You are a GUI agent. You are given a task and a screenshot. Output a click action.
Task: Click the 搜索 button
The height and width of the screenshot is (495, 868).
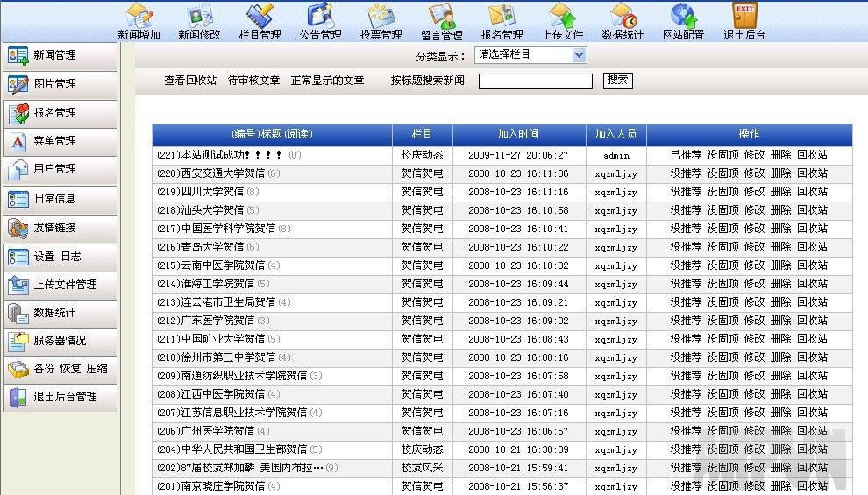pos(617,81)
